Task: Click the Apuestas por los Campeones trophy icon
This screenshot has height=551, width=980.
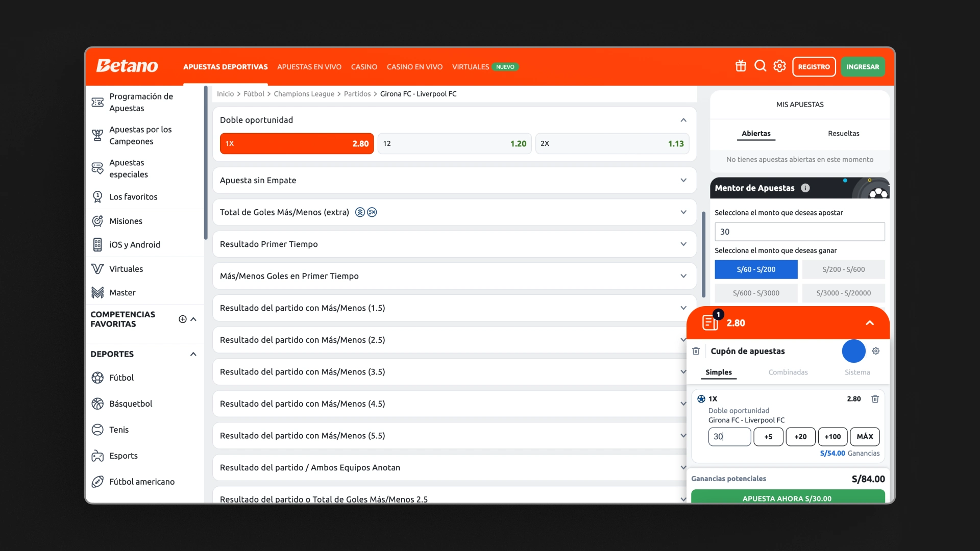Action: (x=97, y=135)
